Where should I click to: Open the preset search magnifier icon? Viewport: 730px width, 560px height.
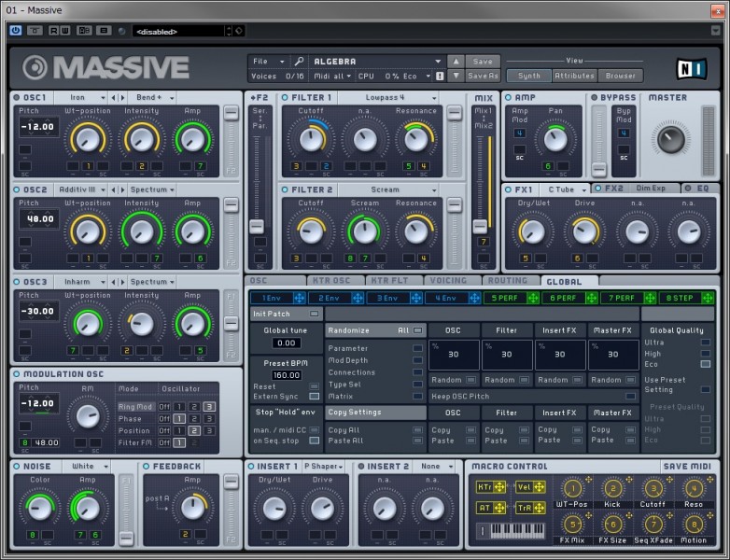tap(299, 61)
